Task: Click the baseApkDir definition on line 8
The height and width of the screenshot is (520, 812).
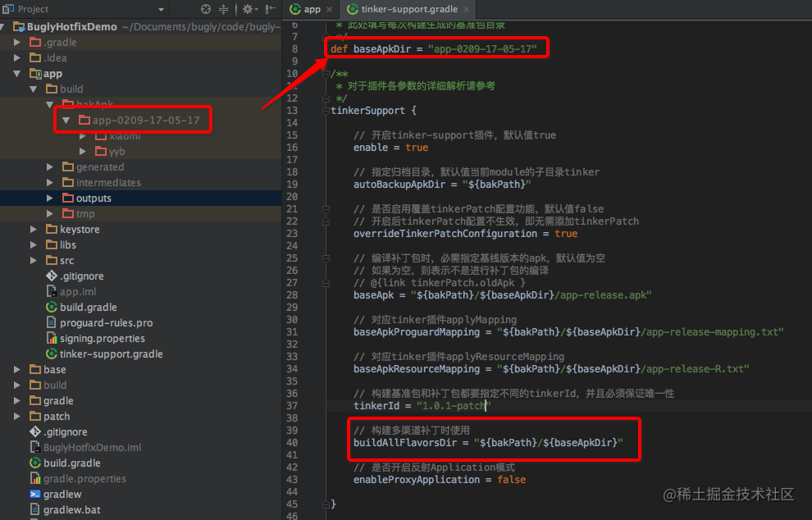Action: pos(433,48)
